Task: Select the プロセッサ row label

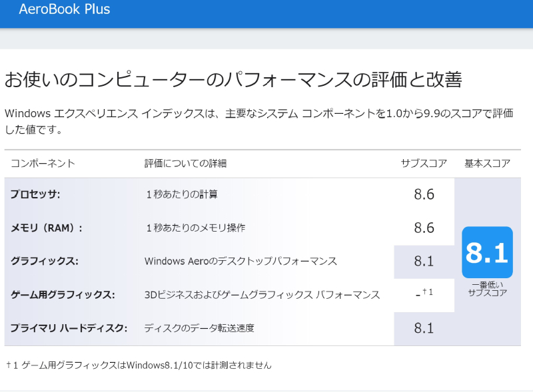Action: point(35,194)
